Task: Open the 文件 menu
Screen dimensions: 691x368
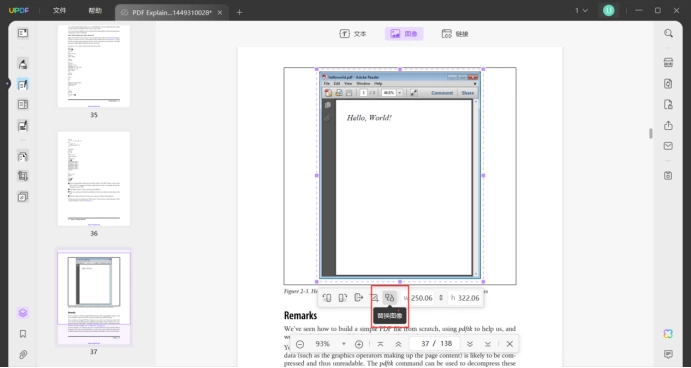Action: coord(59,11)
